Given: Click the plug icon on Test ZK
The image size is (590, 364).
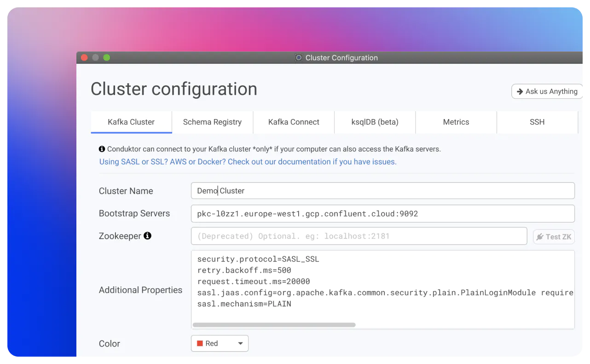Looking at the screenshot, I should click(540, 237).
